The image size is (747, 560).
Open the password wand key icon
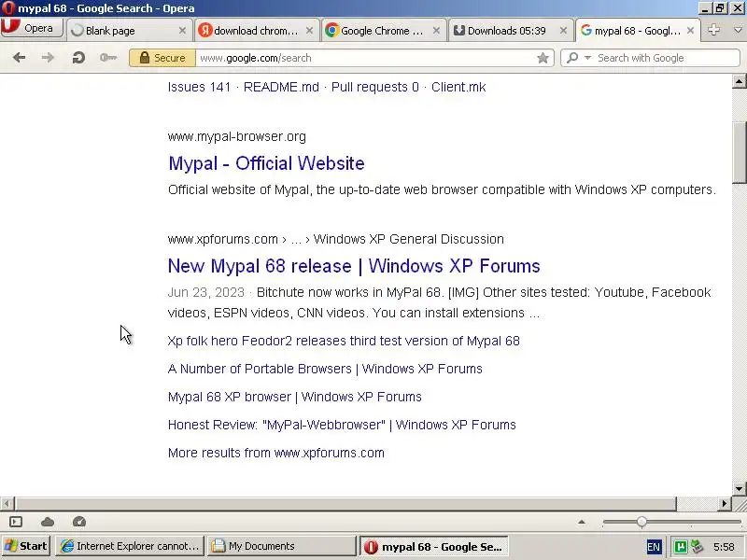(108, 58)
